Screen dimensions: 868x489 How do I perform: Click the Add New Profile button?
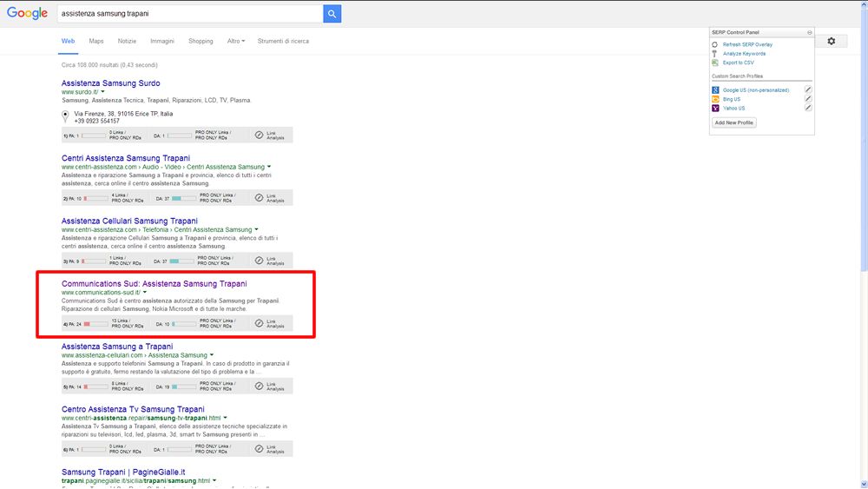[734, 122]
